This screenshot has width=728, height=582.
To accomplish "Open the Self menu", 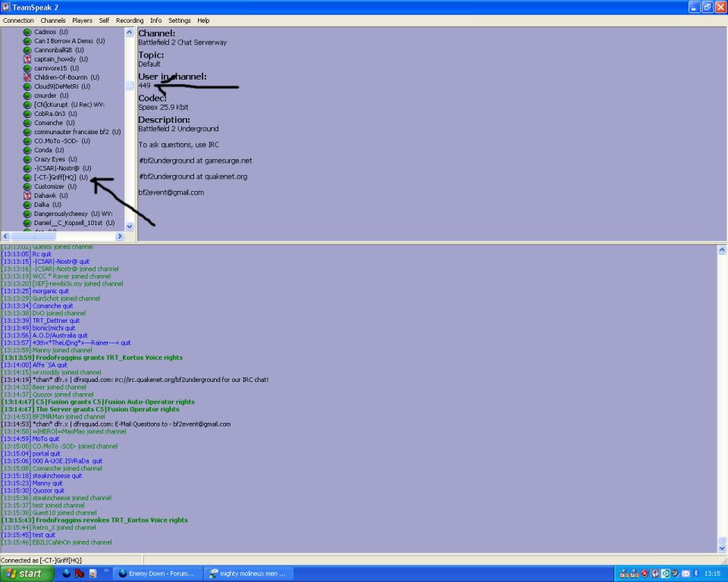I will pyautogui.click(x=104, y=20).
